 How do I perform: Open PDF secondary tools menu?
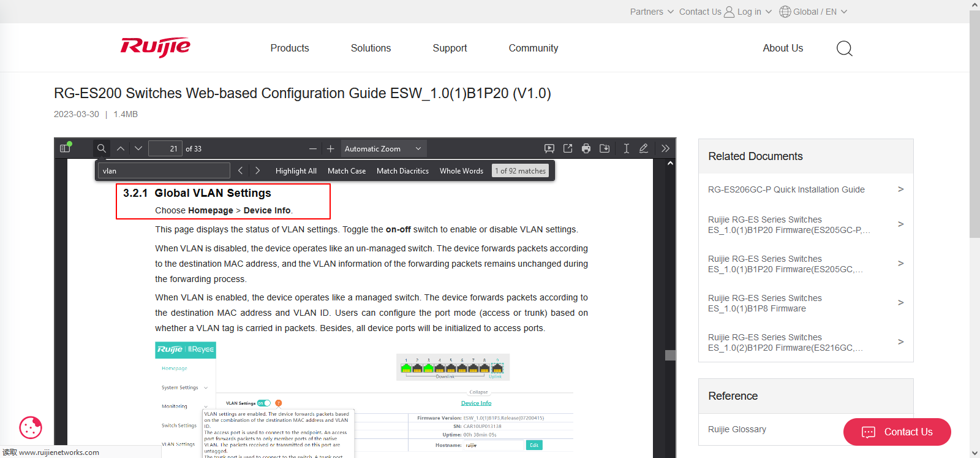(666, 148)
